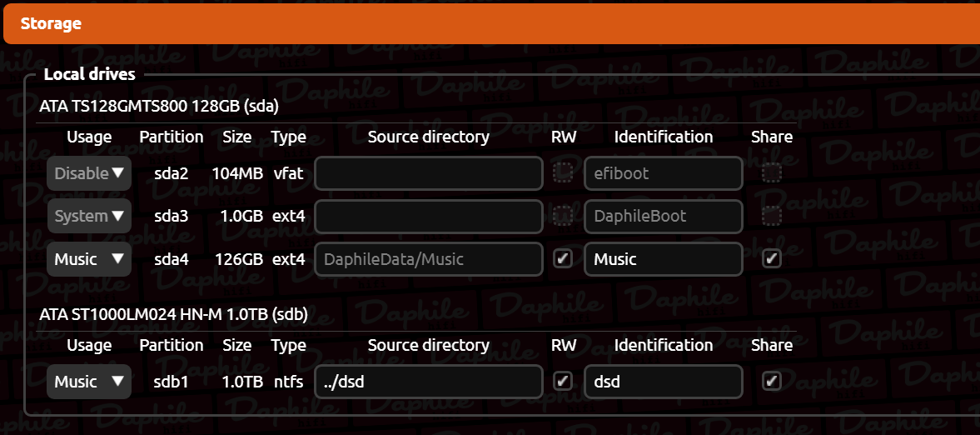Click the 104MB size value
This screenshot has width=980, height=435.
237,173
